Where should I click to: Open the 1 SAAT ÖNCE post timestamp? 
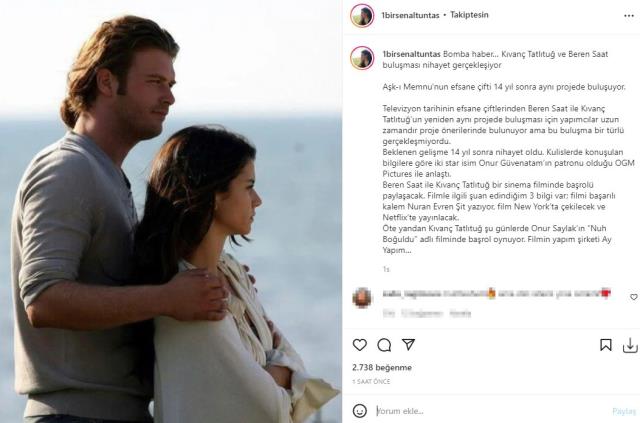point(371,381)
